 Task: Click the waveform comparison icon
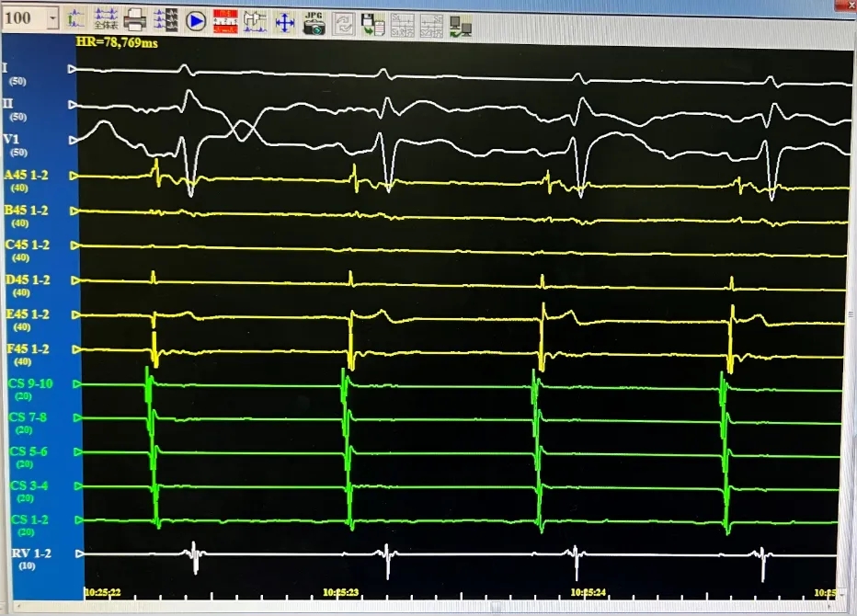pyautogui.click(x=166, y=21)
